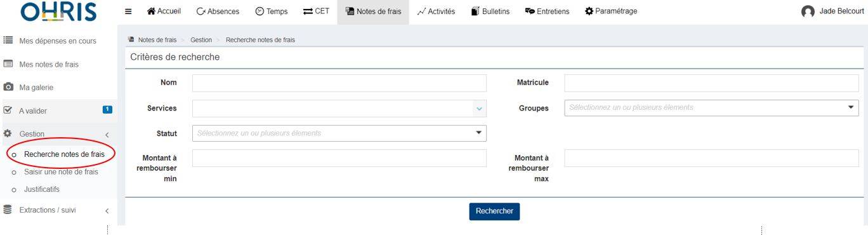Click the breadcrumb Recherche notes de frais
The image size is (868, 235).
[x=260, y=39]
